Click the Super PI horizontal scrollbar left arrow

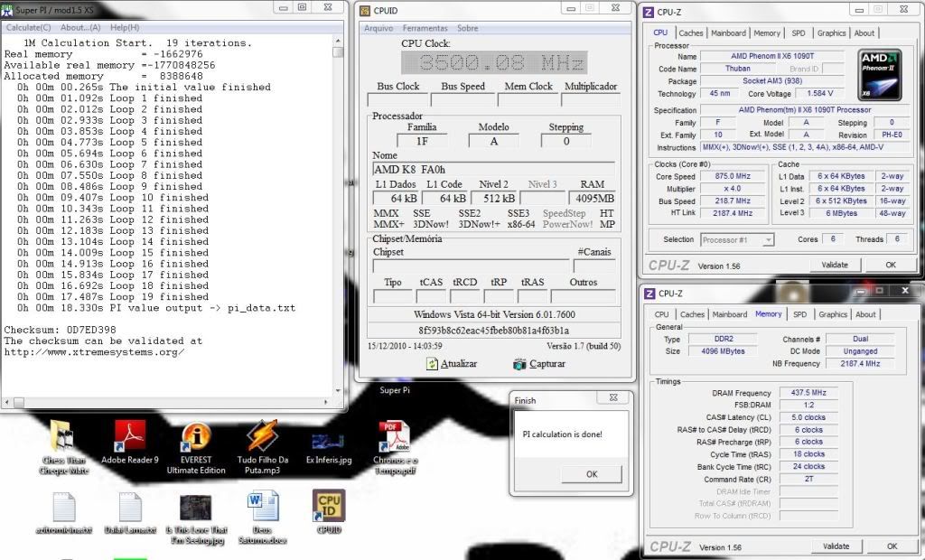pos(6,402)
